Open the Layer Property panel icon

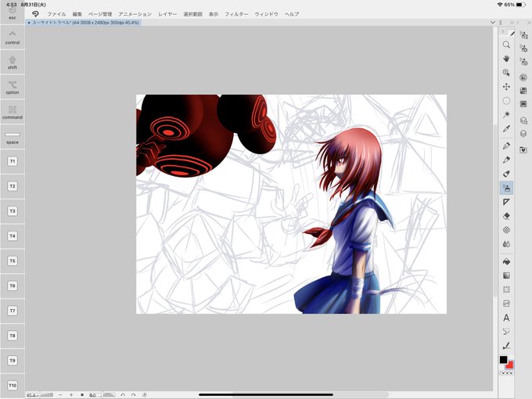click(x=523, y=120)
